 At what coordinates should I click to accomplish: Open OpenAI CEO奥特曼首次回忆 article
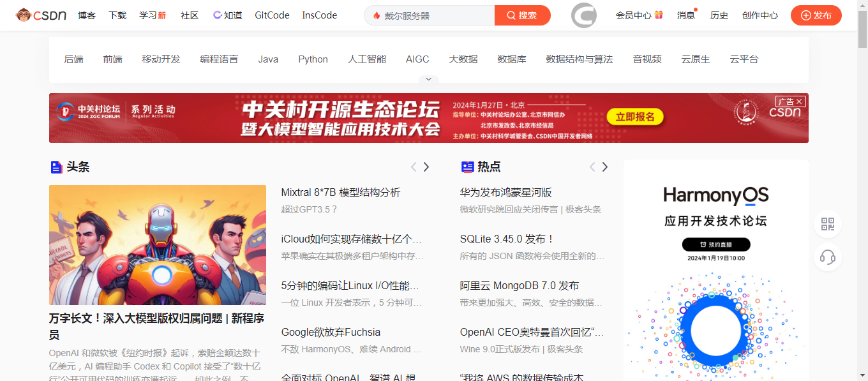tap(532, 332)
